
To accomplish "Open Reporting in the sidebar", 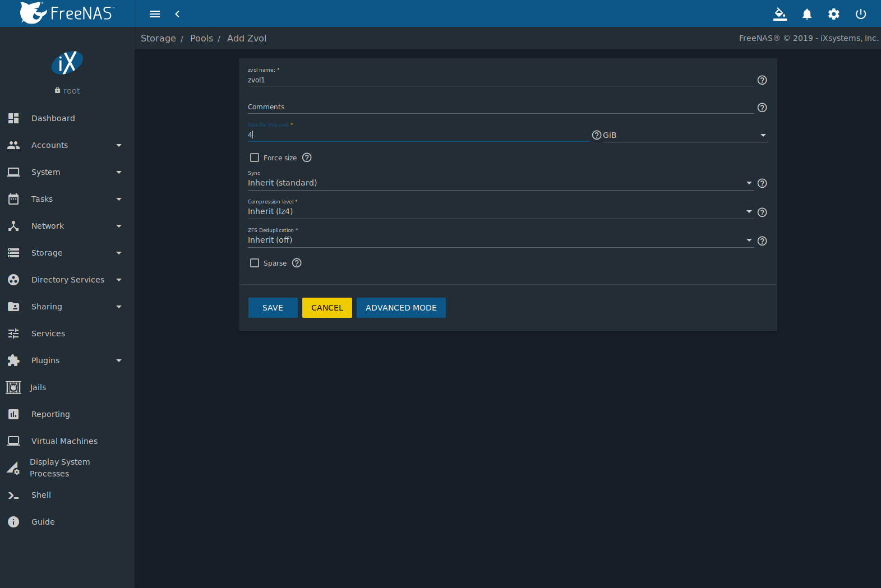I will pos(67,414).
